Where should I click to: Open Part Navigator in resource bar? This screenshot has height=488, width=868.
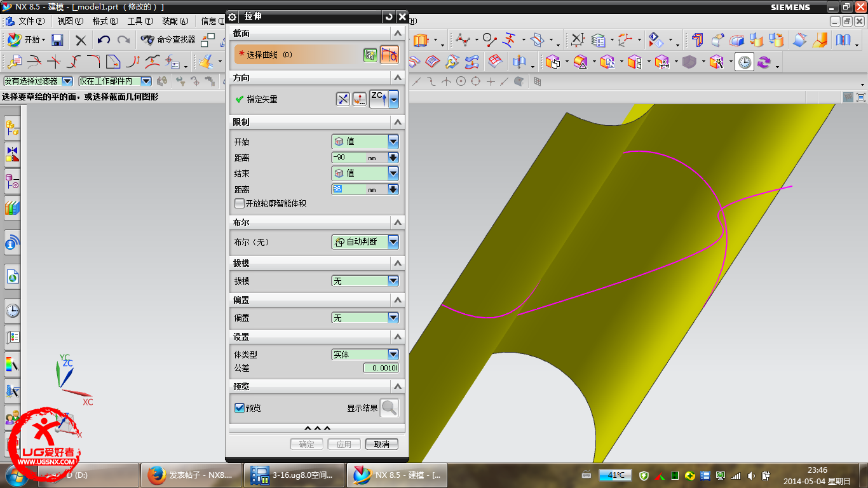[12, 182]
